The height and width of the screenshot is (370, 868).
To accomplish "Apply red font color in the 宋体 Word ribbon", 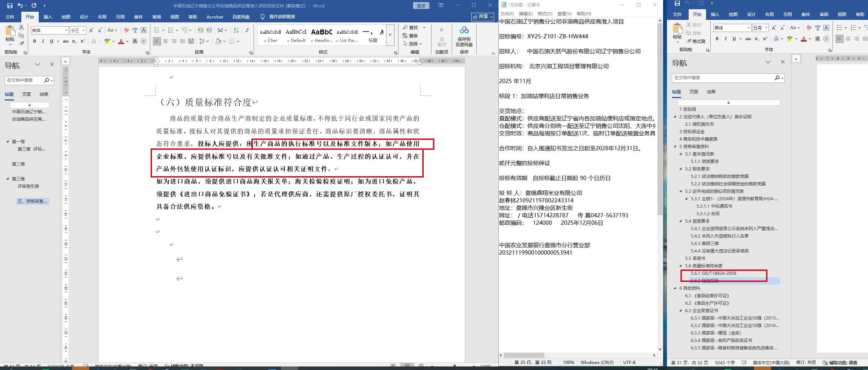I will click(121, 41).
